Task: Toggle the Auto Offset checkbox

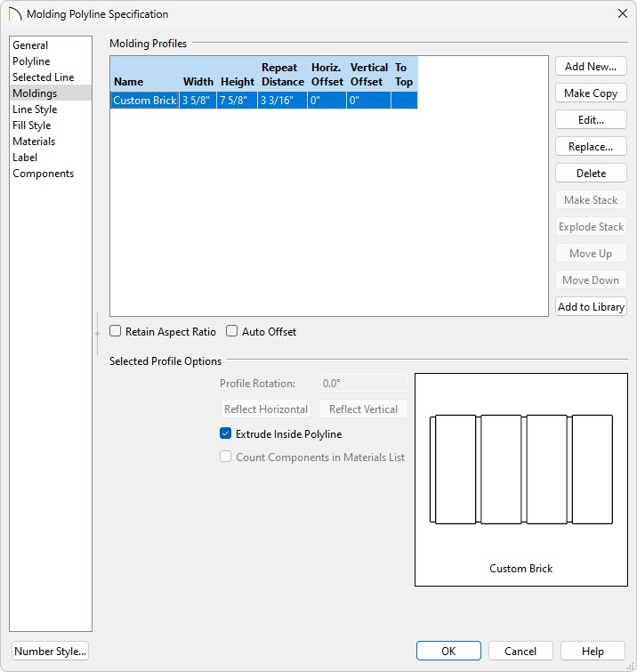Action: (231, 331)
